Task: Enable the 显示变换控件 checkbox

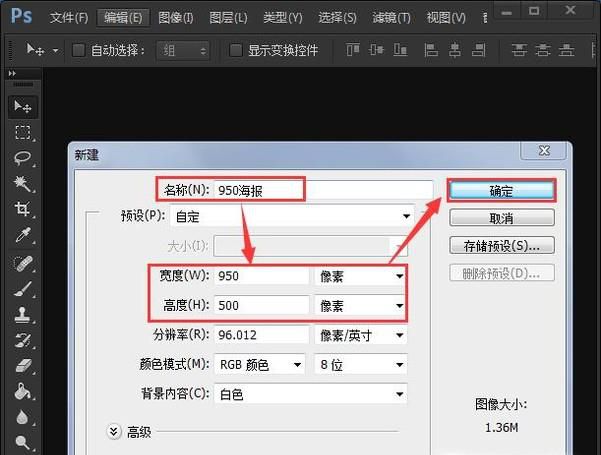Action: click(x=235, y=50)
